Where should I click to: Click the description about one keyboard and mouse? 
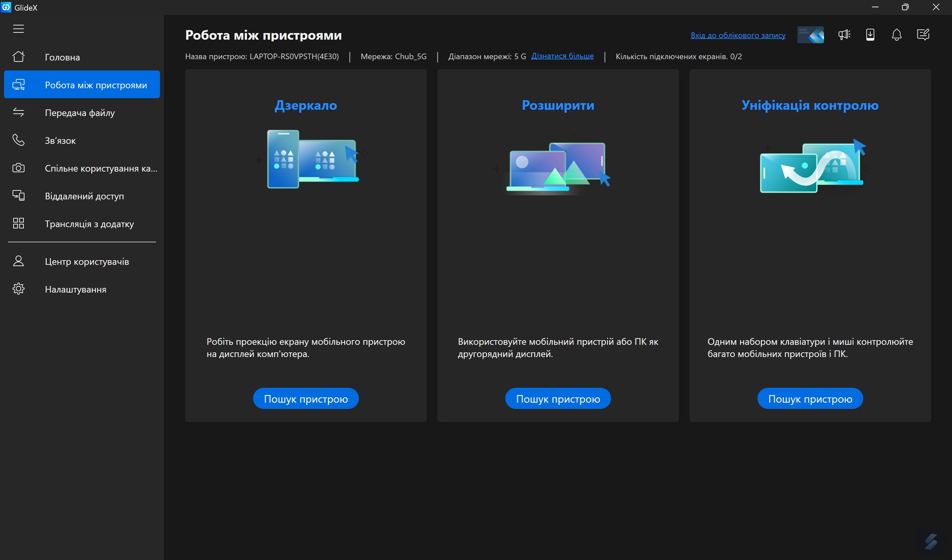(810, 348)
